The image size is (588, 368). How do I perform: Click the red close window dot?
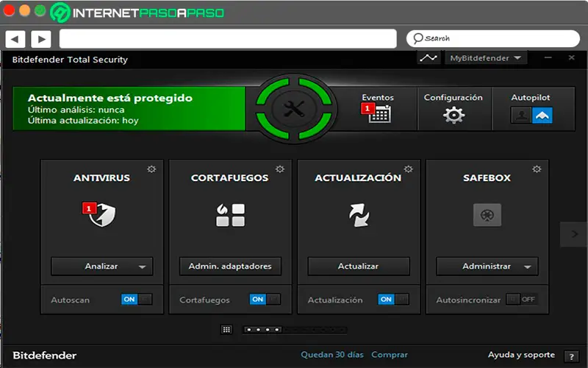click(9, 10)
